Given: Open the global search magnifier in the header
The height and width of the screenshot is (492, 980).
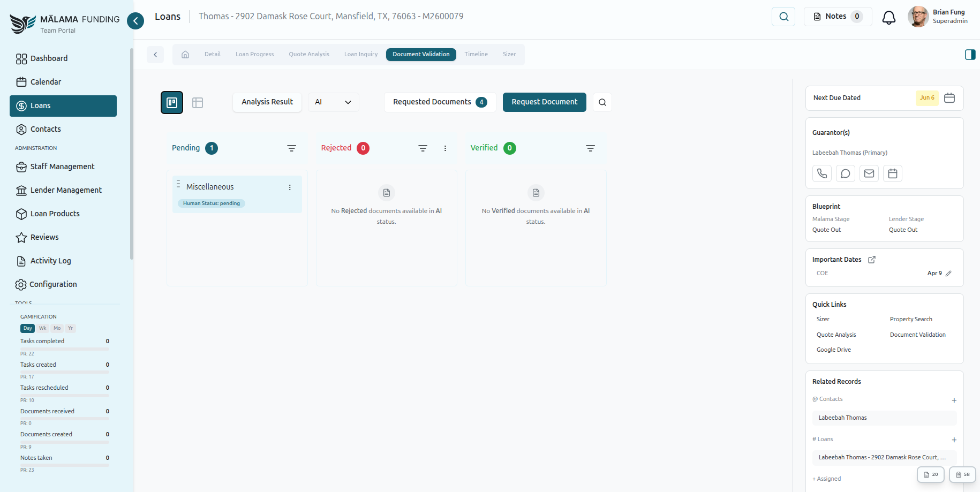Looking at the screenshot, I should (x=783, y=17).
